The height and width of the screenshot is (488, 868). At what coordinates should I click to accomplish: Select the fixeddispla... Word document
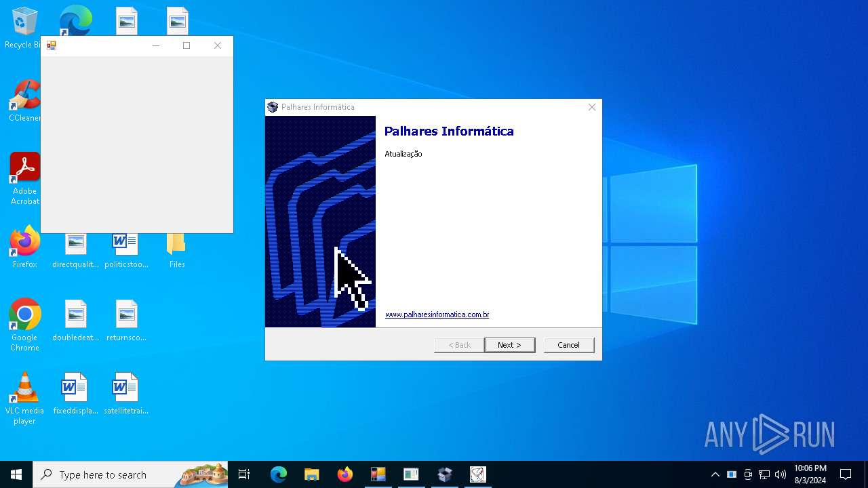click(x=75, y=394)
